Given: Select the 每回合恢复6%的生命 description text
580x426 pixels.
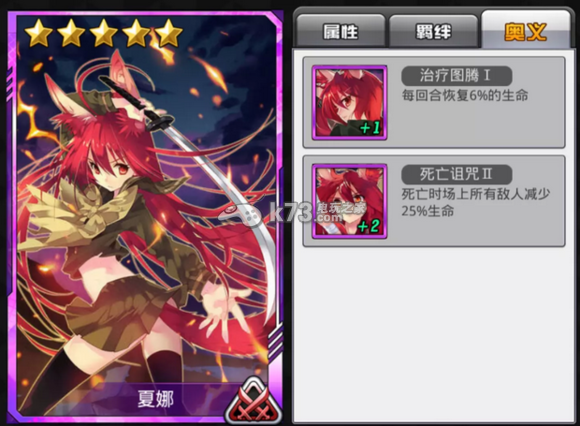Looking at the screenshot, I should click(465, 96).
